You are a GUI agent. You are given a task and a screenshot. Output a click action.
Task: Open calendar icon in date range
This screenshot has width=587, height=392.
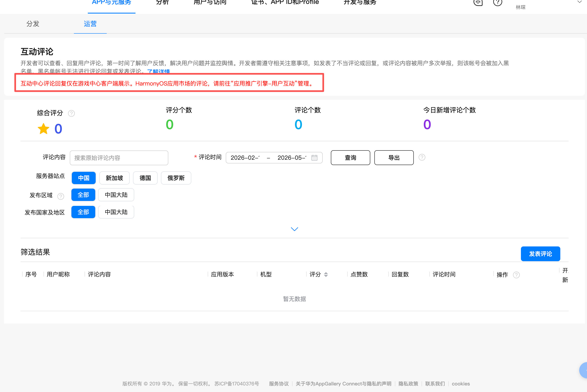coord(314,158)
